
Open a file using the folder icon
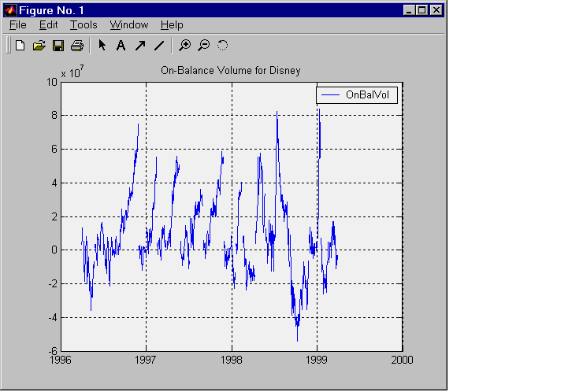coord(39,46)
